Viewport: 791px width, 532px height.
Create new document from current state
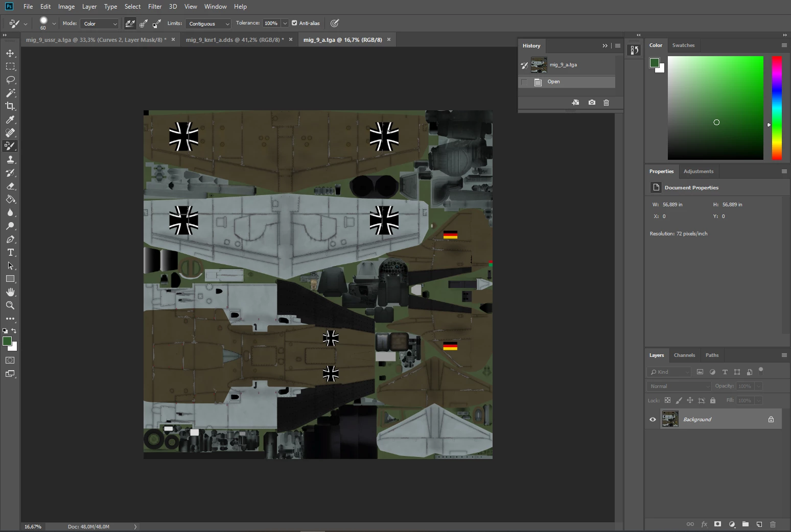point(575,103)
